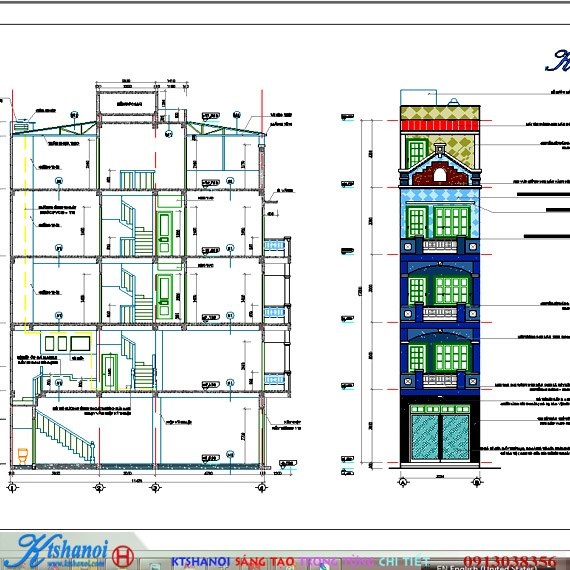Click the arched attic window on facade
Viewport: 570px width, 570px height.
440,175
